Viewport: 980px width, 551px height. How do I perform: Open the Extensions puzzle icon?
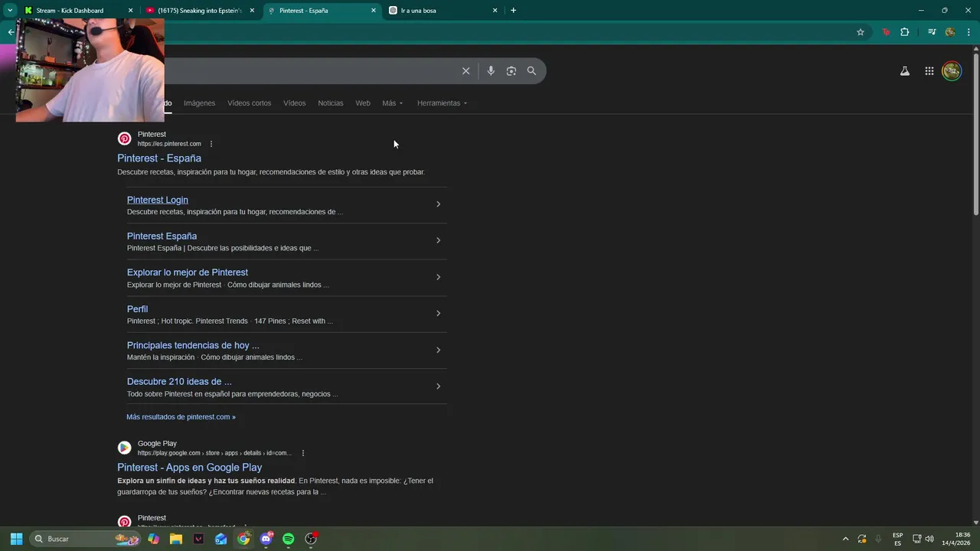click(905, 32)
